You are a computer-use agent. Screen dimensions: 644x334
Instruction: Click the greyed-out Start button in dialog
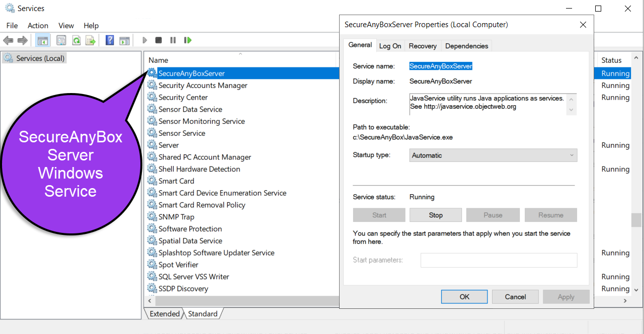click(x=379, y=215)
